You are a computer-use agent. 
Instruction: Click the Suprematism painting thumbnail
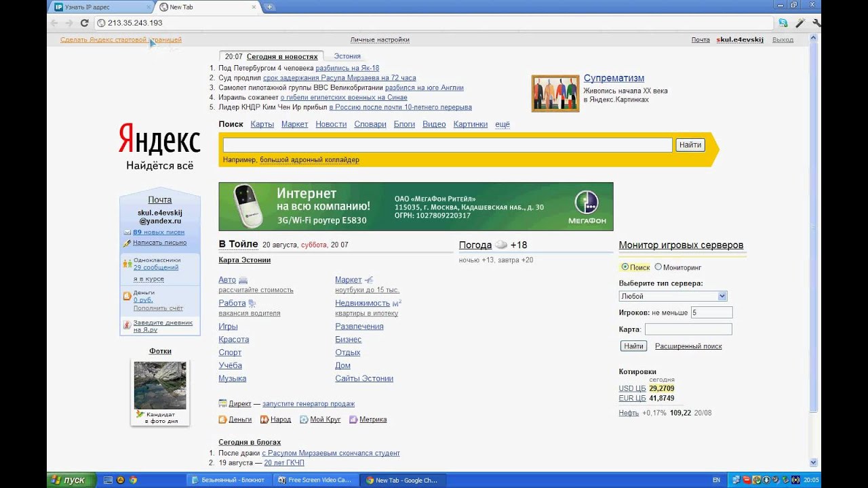555,94
